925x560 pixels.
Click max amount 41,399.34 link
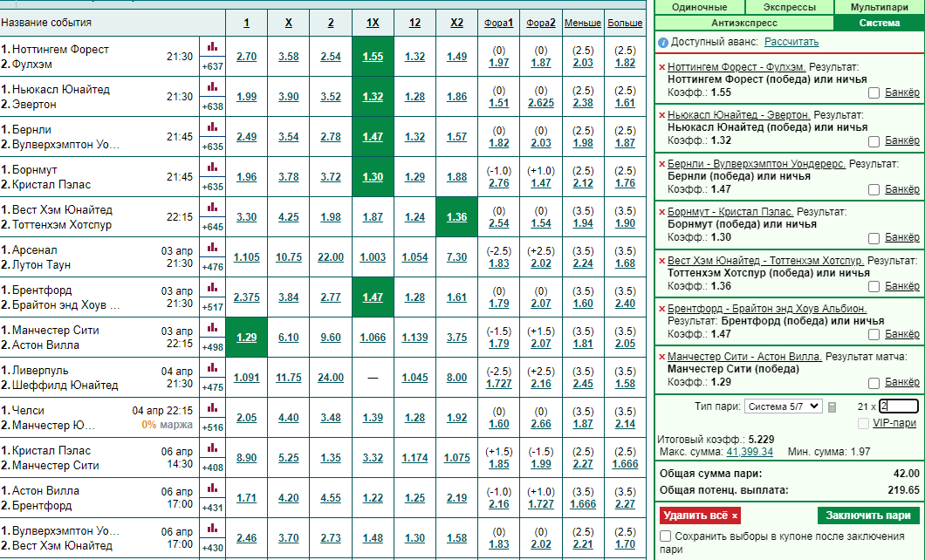coord(750,452)
